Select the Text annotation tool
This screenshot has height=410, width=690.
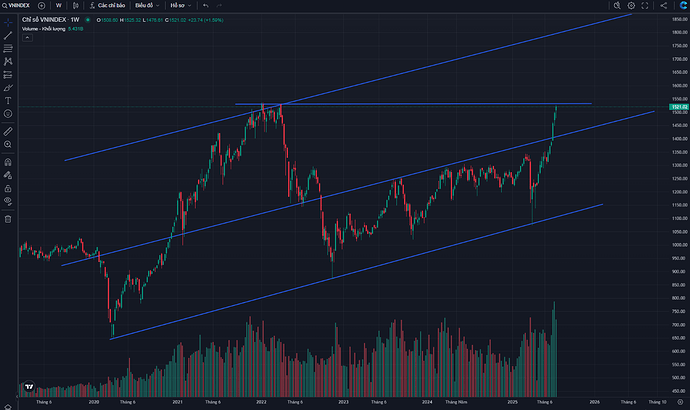(8, 101)
